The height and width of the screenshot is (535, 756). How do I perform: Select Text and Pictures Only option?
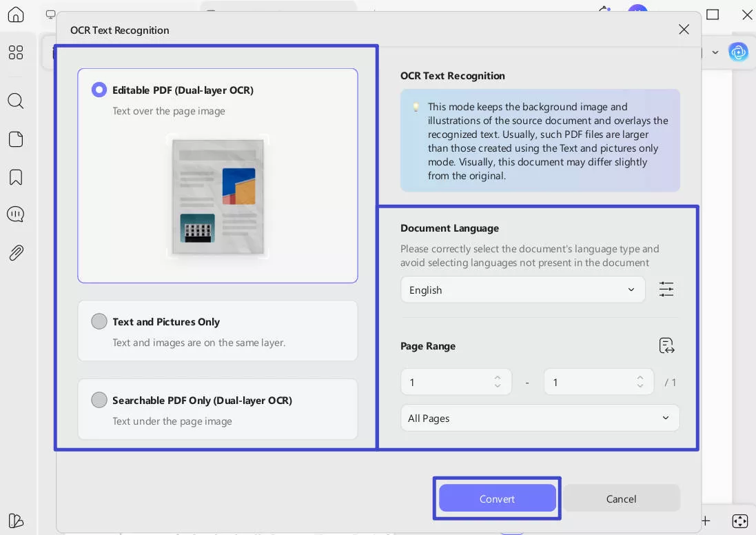99,322
